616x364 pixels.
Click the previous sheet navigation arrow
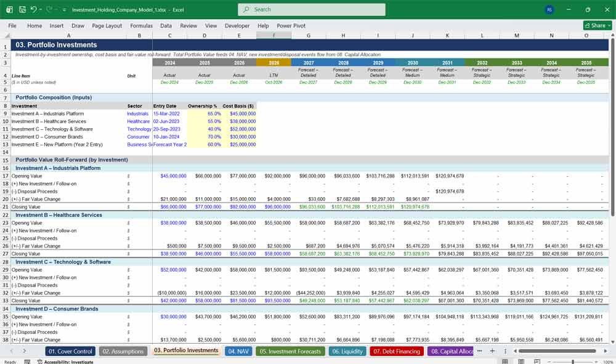11,351
